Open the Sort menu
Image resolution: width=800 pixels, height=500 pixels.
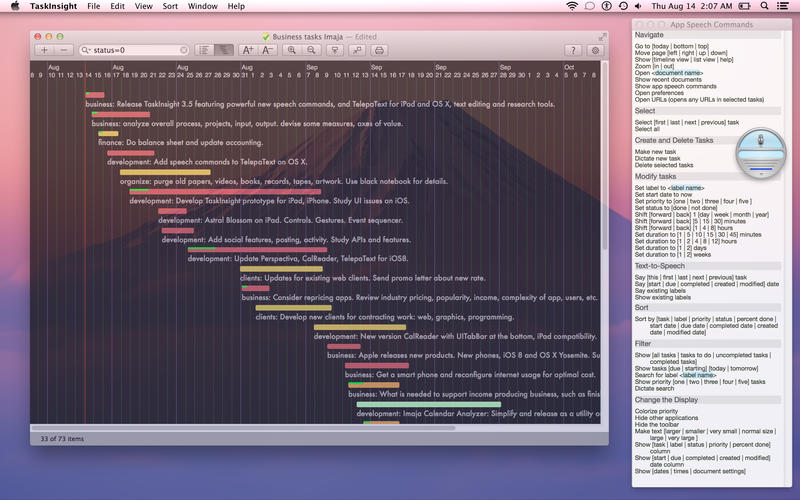pyautogui.click(x=170, y=6)
